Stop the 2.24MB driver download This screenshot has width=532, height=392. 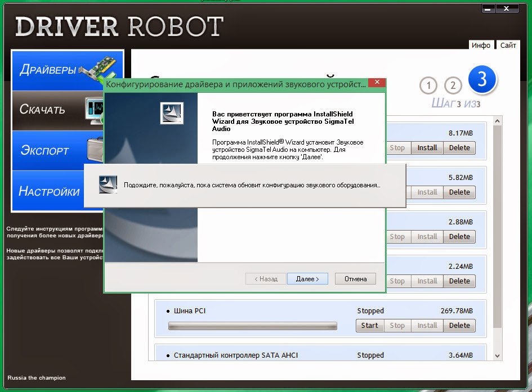[397, 281]
